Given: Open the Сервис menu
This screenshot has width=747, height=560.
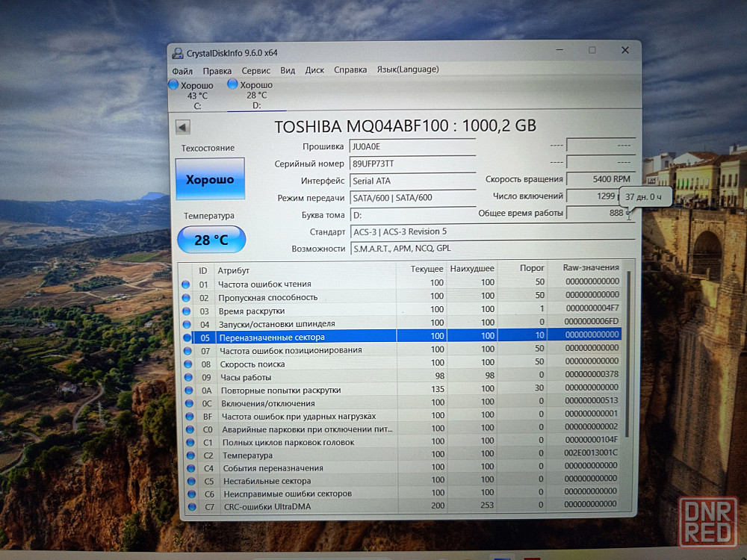Looking at the screenshot, I should (255, 70).
